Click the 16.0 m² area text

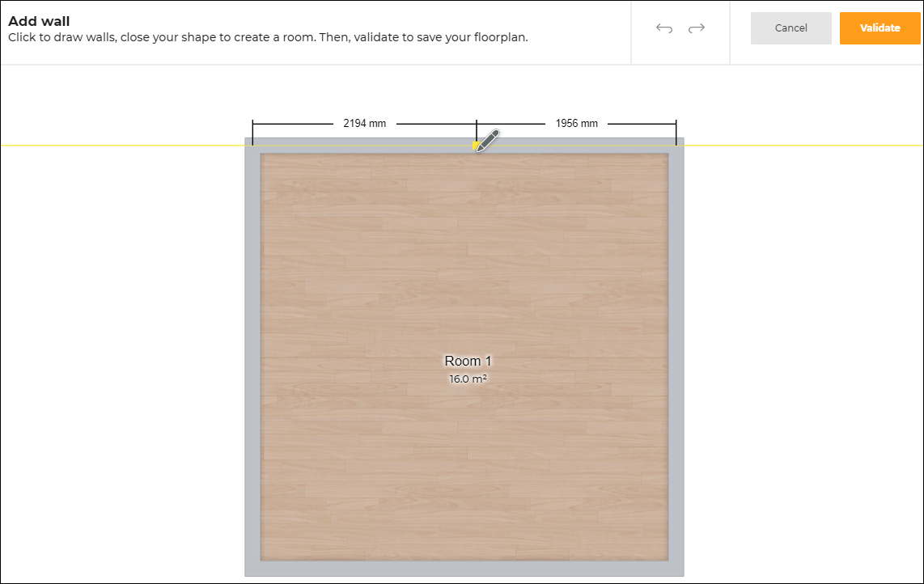(468, 379)
